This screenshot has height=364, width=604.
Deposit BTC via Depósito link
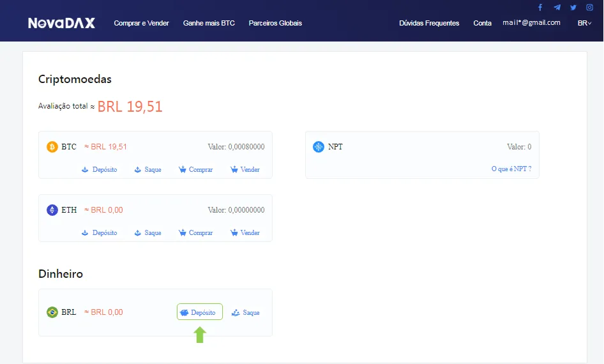[x=100, y=169]
